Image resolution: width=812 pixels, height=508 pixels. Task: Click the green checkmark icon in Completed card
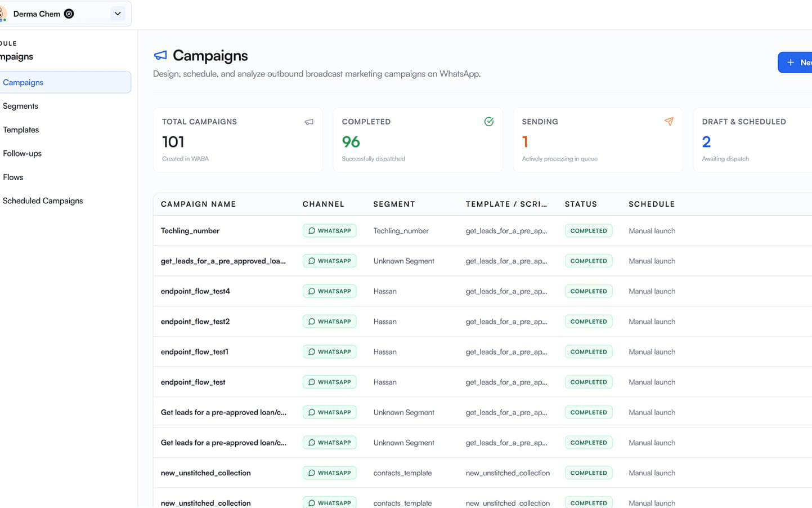(x=489, y=122)
